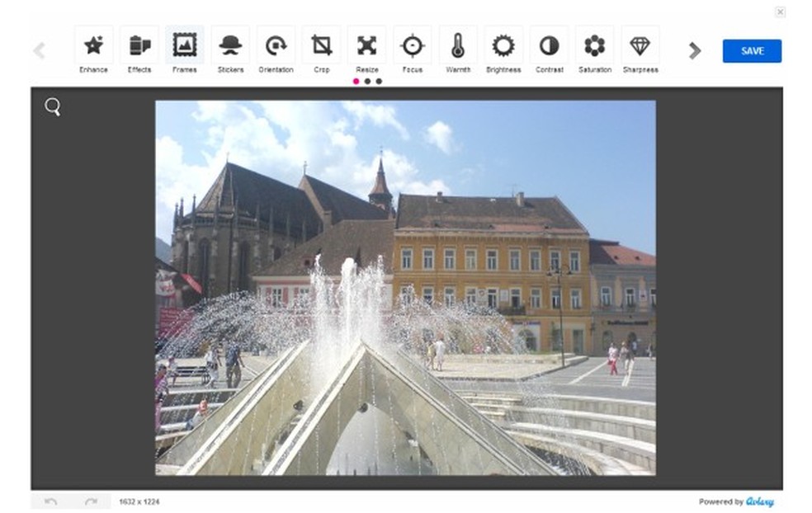Open the Stickers tool
The height and width of the screenshot is (513, 812).
tap(230, 50)
